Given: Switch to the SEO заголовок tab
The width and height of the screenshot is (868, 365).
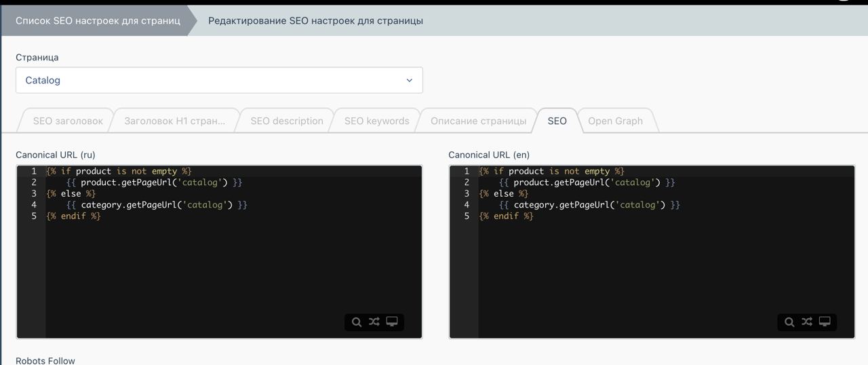Looking at the screenshot, I should [68, 121].
